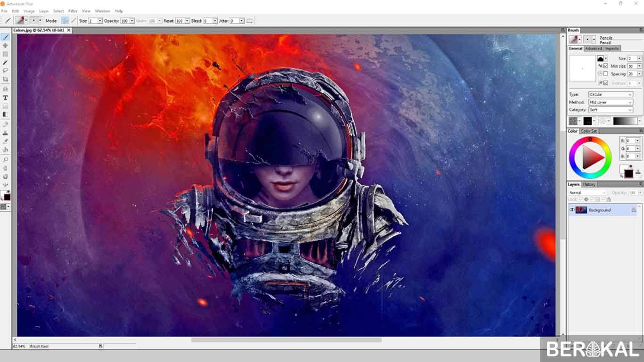Choose the Zoom magnifier tool
The image size is (644, 362).
pyautogui.click(x=5, y=159)
